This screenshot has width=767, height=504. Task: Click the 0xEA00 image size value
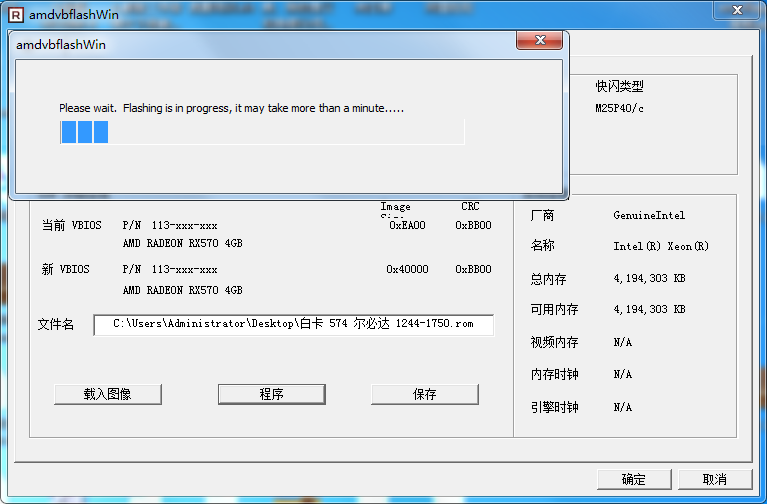click(407, 226)
